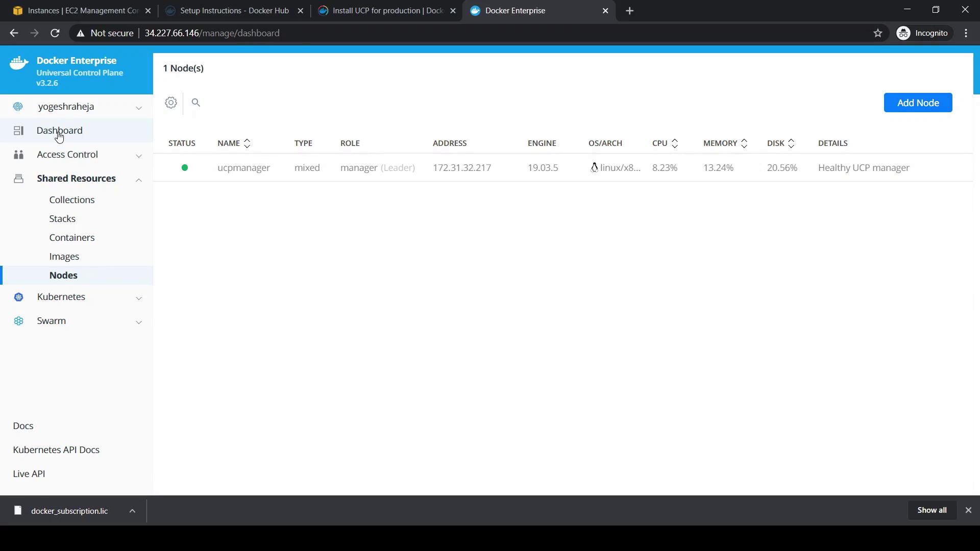The width and height of the screenshot is (980, 551).
Task: Reload the page using refresh icon
Action: [55, 33]
